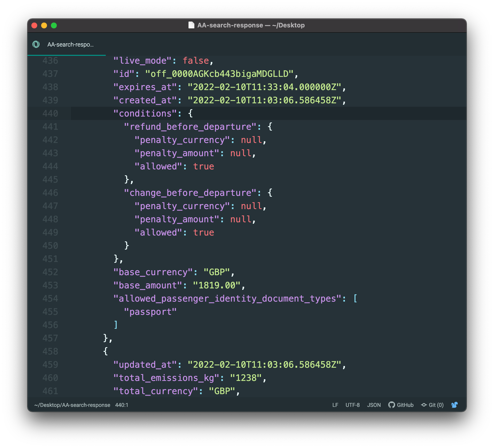Change JSON grammar selector
Viewport: 494px width, 448px height.
point(374,405)
